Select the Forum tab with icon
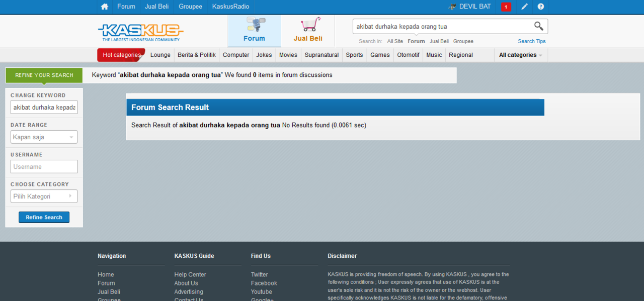Image resolution: width=644 pixels, height=301 pixels. [x=254, y=31]
